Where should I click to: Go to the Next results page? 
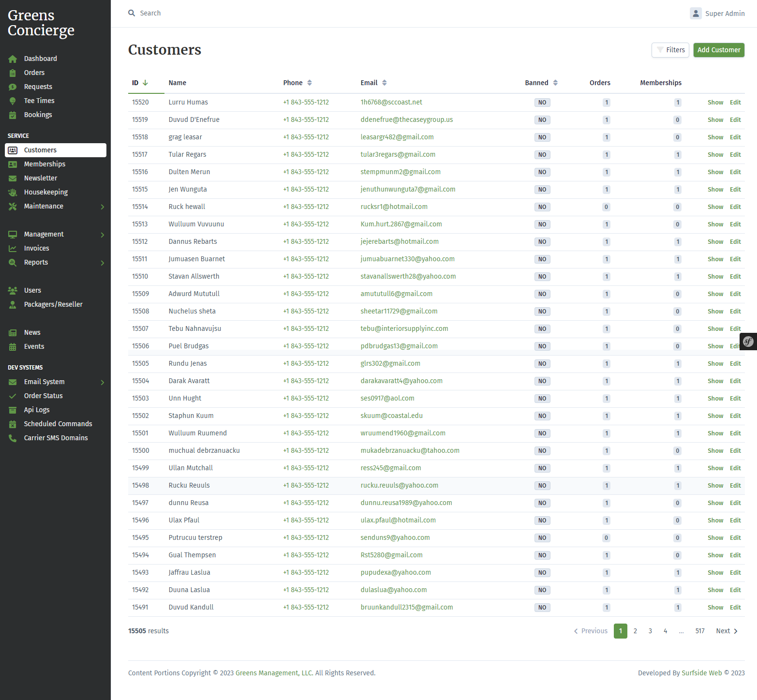pyautogui.click(x=727, y=631)
